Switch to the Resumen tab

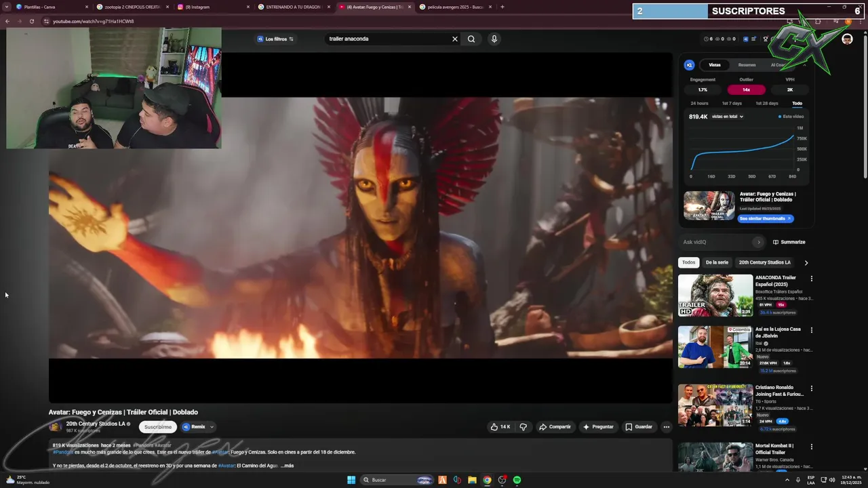point(747,65)
